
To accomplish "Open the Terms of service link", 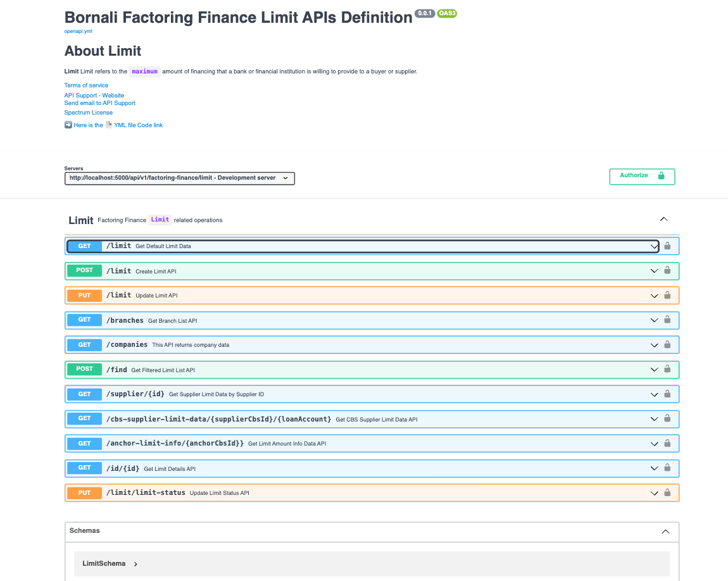I will (x=86, y=85).
